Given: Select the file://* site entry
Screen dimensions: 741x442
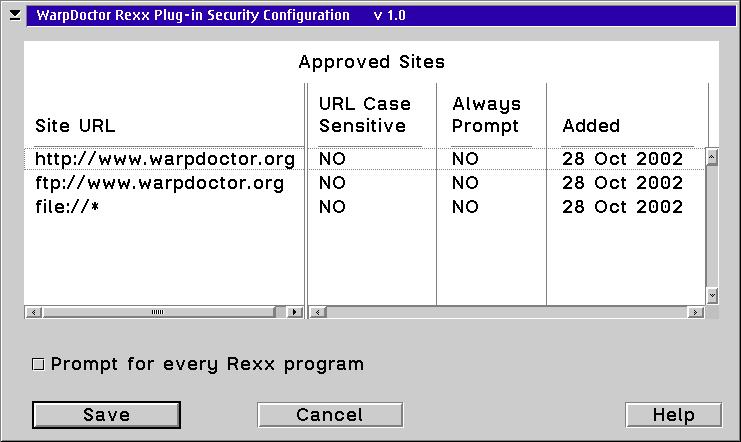Looking at the screenshot, I should point(67,207).
